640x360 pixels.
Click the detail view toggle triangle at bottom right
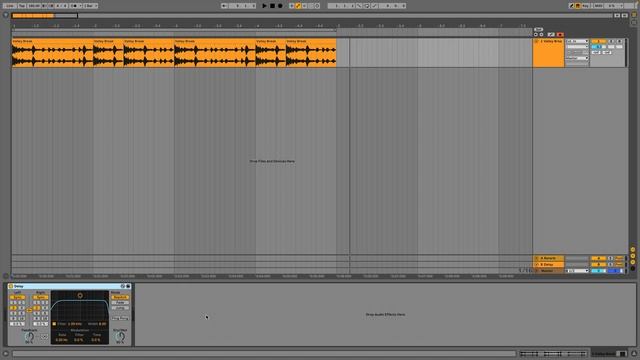point(634,353)
